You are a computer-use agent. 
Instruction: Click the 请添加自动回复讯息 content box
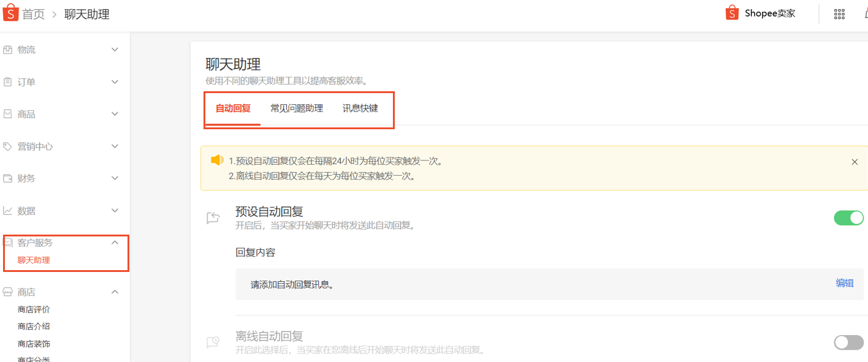coord(550,284)
